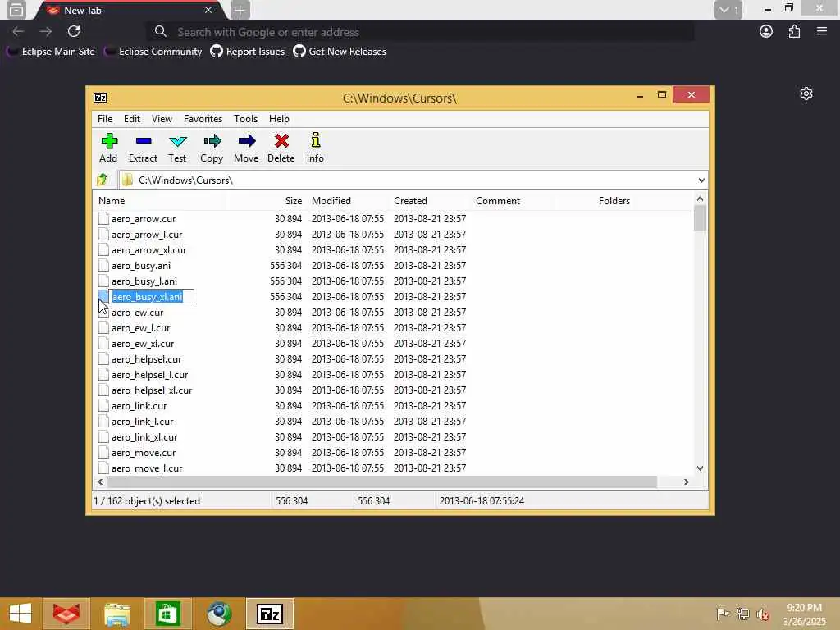Sort by the Comment column header

[x=512, y=201]
